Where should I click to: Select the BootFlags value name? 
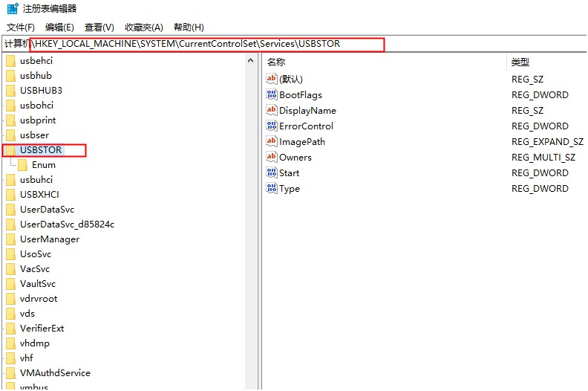coord(301,95)
